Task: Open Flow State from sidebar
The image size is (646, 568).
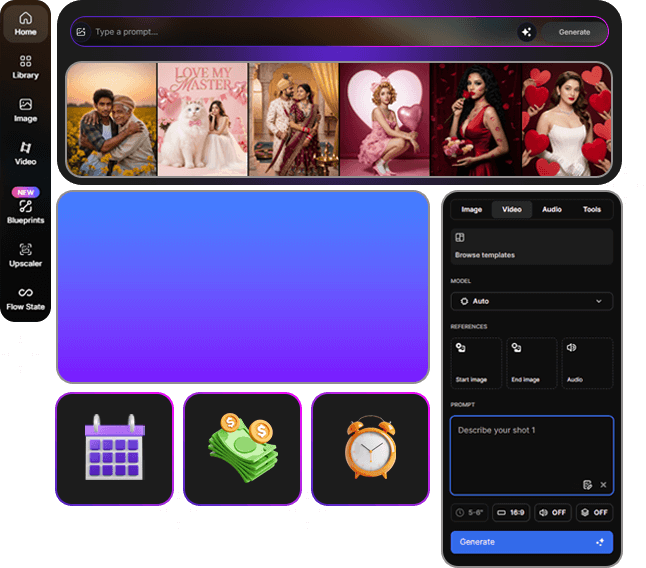Action: click(x=25, y=298)
